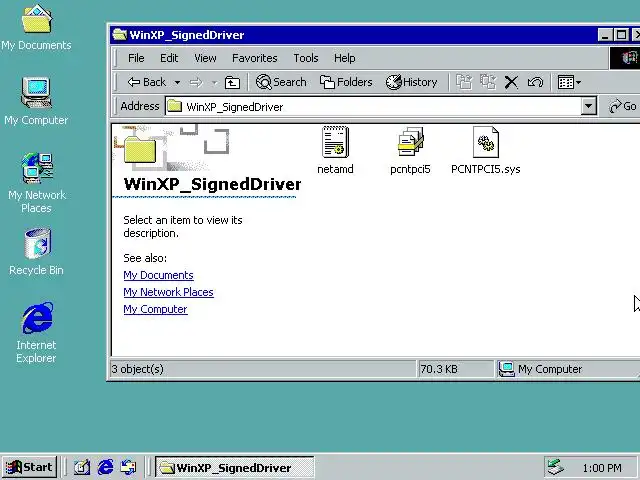Click the Copy To toolbar icon

pyautogui.click(x=488, y=82)
